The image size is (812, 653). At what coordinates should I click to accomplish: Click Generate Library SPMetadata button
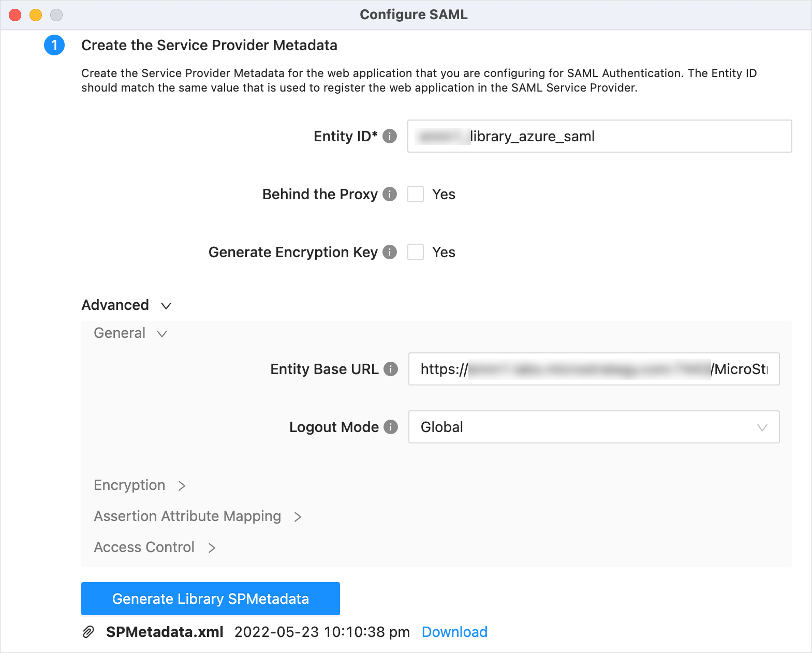tap(211, 599)
